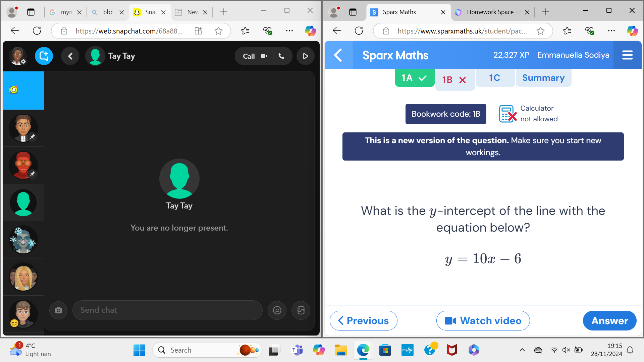Refresh the Snapchat page
This screenshot has height=362, width=644.
coord(37,31)
